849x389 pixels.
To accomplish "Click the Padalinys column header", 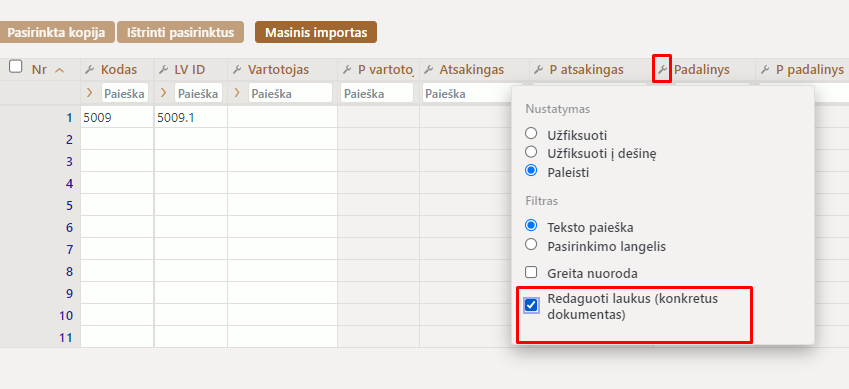I will pyautogui.click(x=702, y=70).
